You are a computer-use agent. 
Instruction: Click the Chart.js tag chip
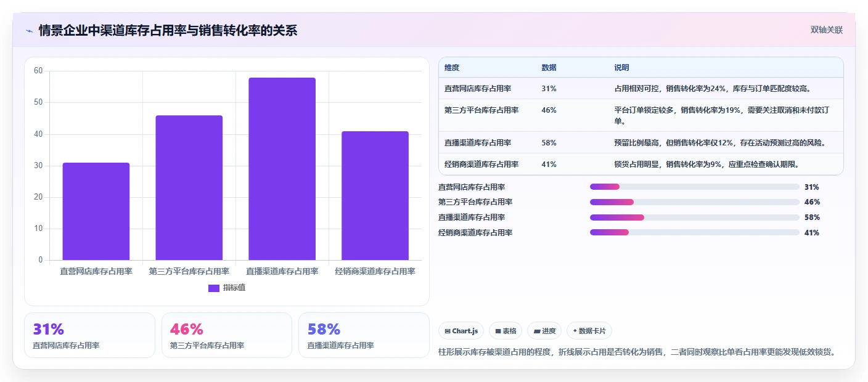point(461,331)
